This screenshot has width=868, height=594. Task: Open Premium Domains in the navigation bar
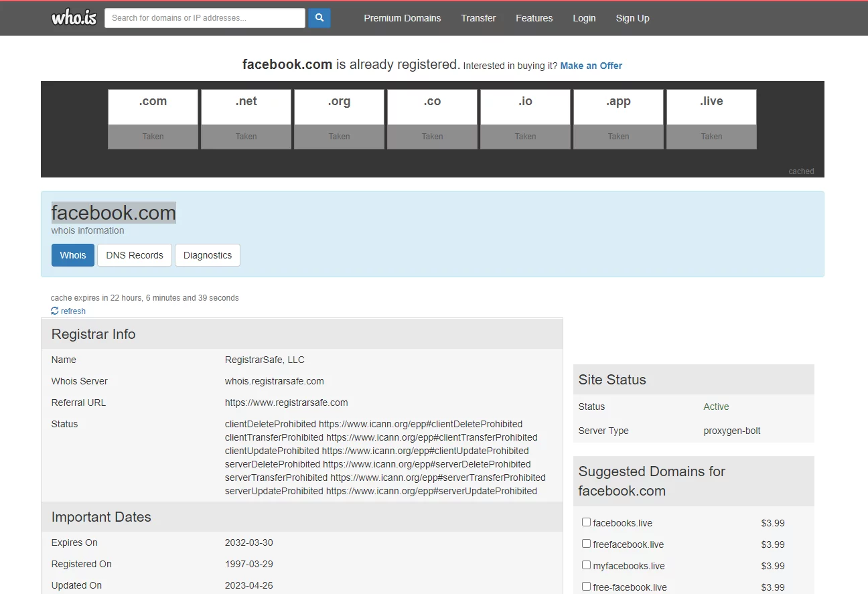402,18
